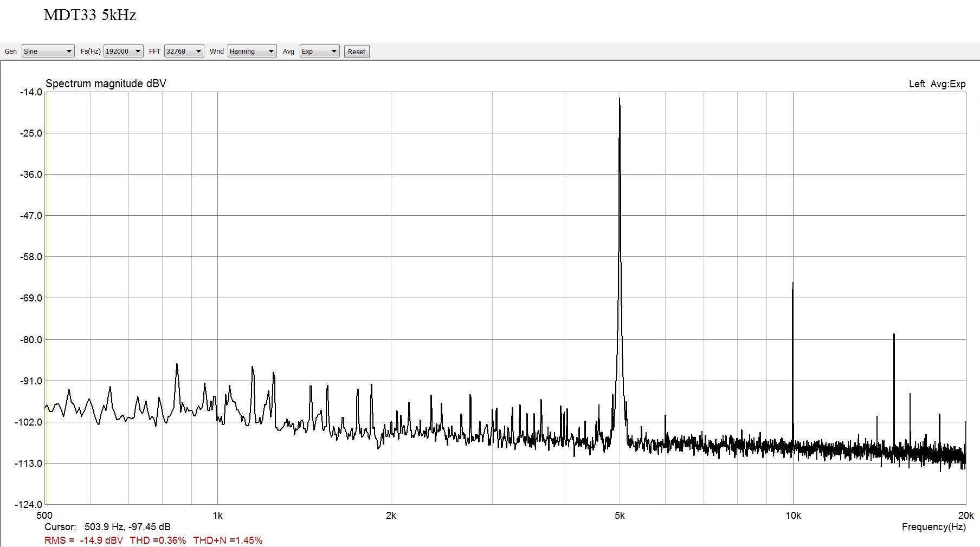Click the 'Left Avg:Exp' channel label

(937, 84)
